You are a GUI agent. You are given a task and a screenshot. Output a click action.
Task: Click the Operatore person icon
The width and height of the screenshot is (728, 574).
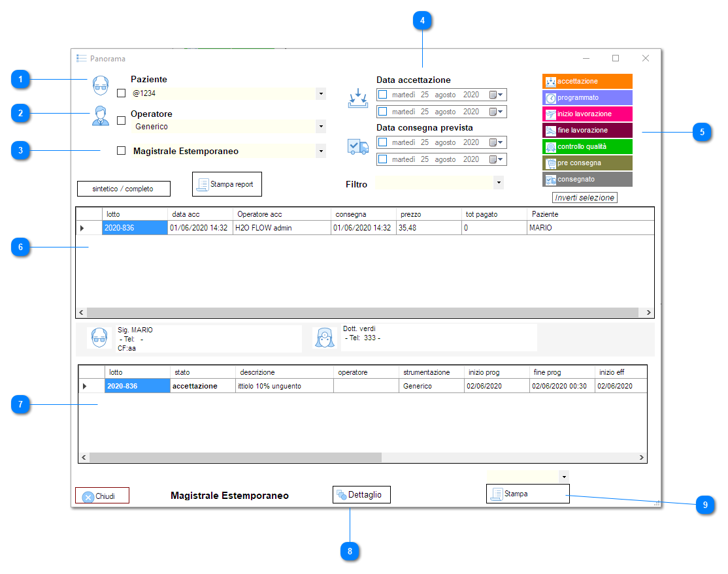point(100,116)
